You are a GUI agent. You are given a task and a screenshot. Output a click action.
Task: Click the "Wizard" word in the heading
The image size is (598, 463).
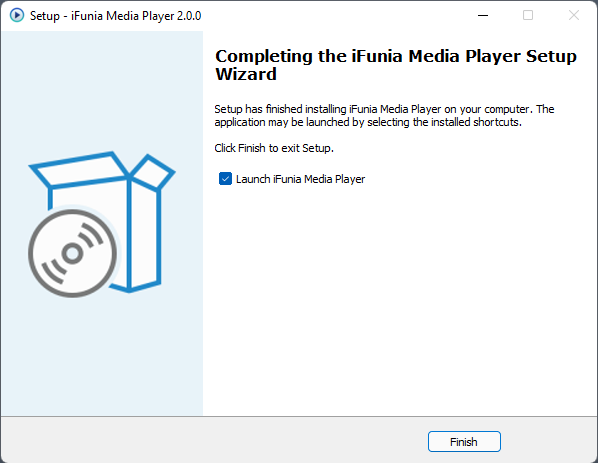(246, 74)
